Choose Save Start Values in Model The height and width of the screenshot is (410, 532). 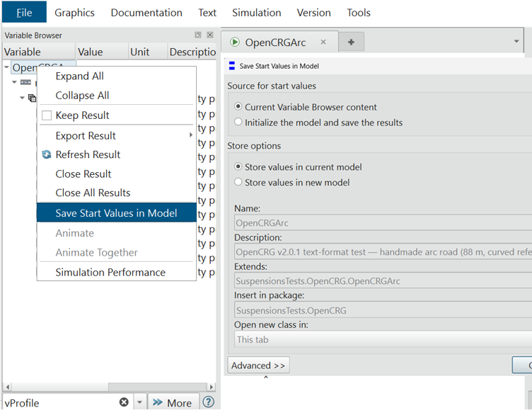pyautogui.click(x=116, y=212)
